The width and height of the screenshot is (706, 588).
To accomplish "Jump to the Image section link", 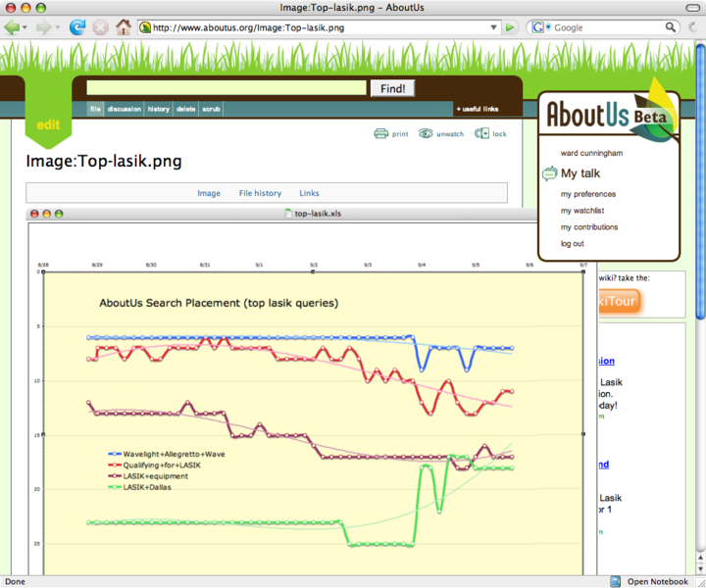I will (x=209, y=193).
